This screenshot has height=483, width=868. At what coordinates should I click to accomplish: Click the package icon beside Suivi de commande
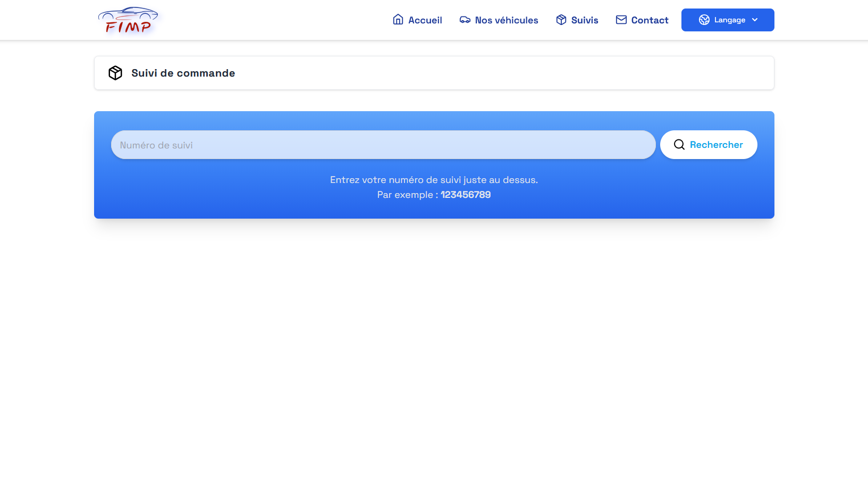click(x=115, y=73)
